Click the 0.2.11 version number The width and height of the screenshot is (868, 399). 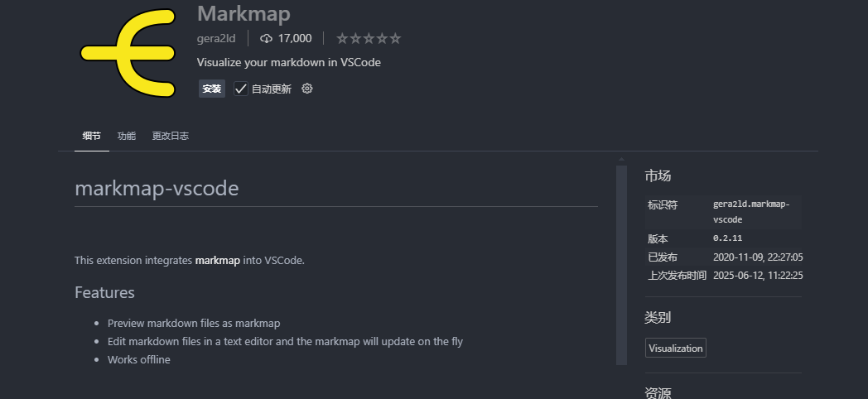pos(727,238)
